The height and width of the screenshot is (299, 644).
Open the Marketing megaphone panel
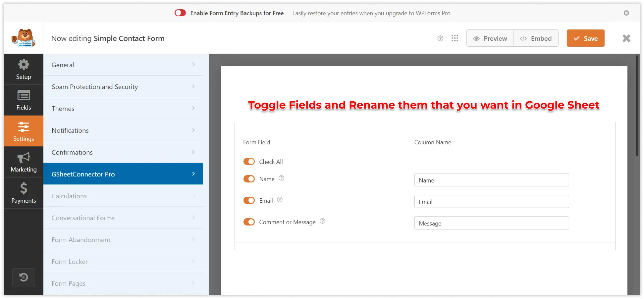pyautogui.click(x=23, y=162)
